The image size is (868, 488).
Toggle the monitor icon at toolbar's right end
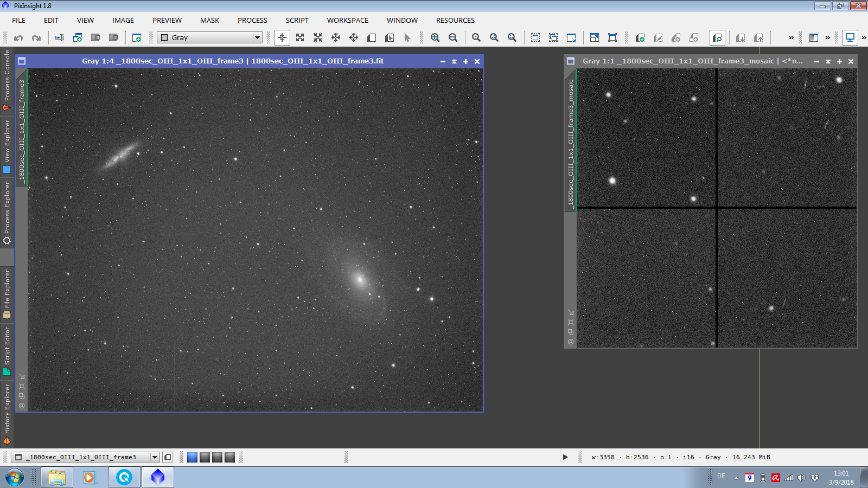coord(850,38)
